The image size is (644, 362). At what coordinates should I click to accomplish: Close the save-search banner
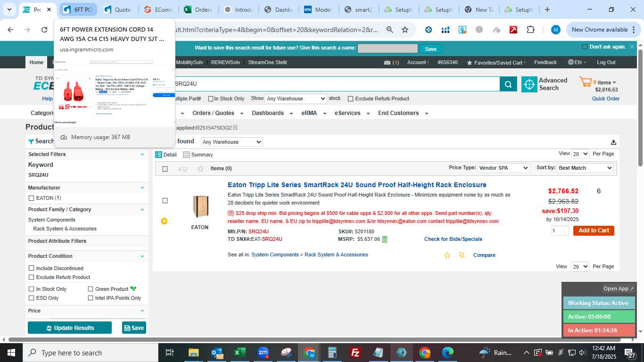coord(632,47)
